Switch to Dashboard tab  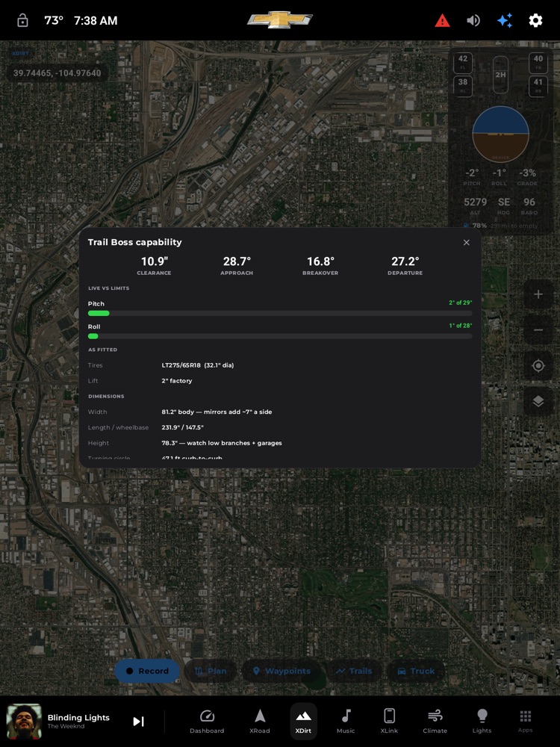pos(207,722)
